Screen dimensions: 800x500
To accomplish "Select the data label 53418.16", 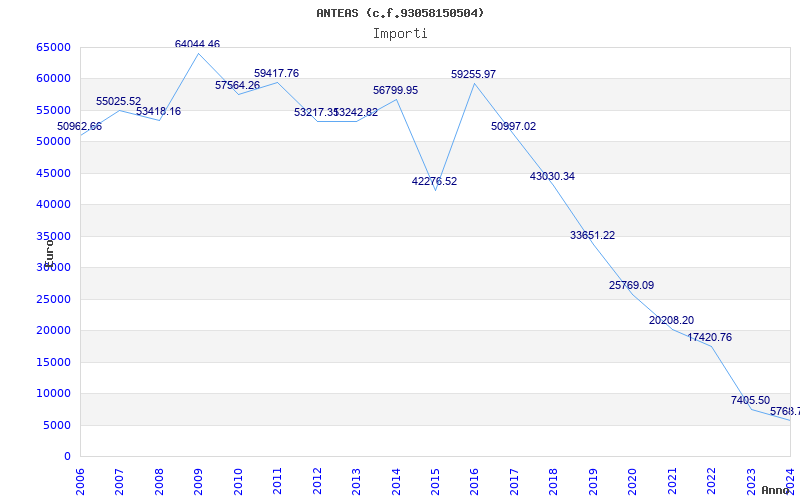I will pos(158,111).
